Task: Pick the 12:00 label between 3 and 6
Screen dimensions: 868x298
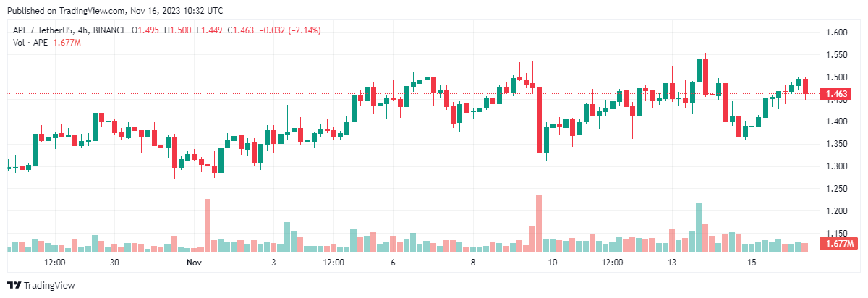Action: click(x=333, y=262)
